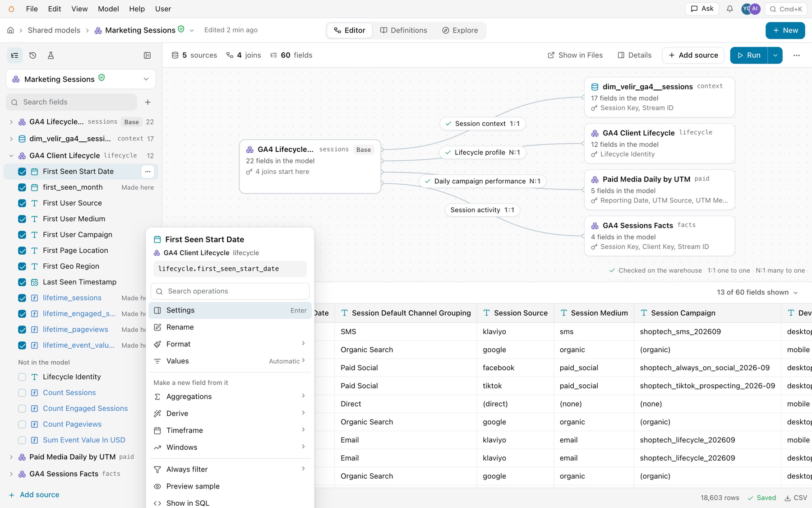
Task: Collapse the GA4 Client Lifecycle tree group
Action: [11, 156]
